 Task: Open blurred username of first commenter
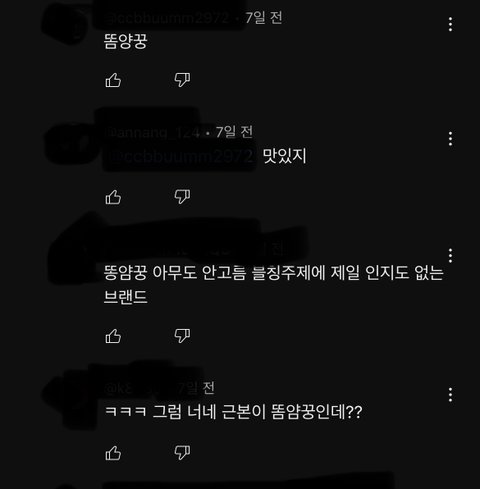pyautogui.click(x=166, y=18)
